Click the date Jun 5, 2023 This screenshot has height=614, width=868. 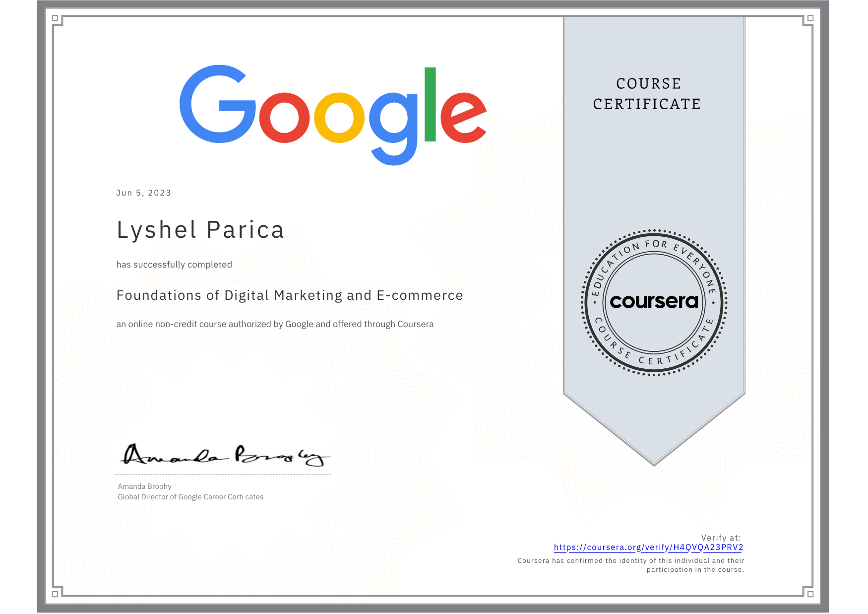[x=143, y=193]
